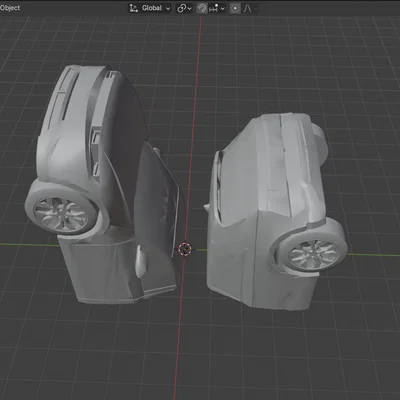
Task: Open the snapping options dropdown
Action: coord(217,8)
